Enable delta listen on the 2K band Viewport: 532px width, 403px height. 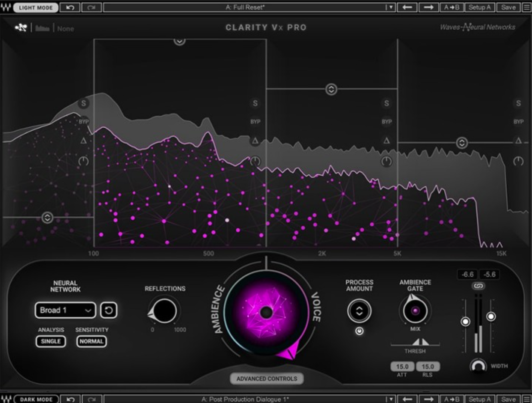[x=386, y=141]
